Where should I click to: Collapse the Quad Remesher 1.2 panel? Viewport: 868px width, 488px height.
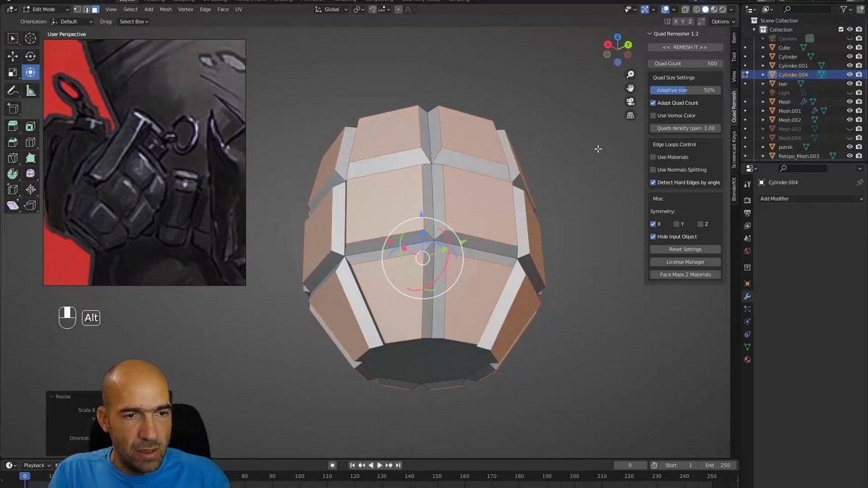650,34
